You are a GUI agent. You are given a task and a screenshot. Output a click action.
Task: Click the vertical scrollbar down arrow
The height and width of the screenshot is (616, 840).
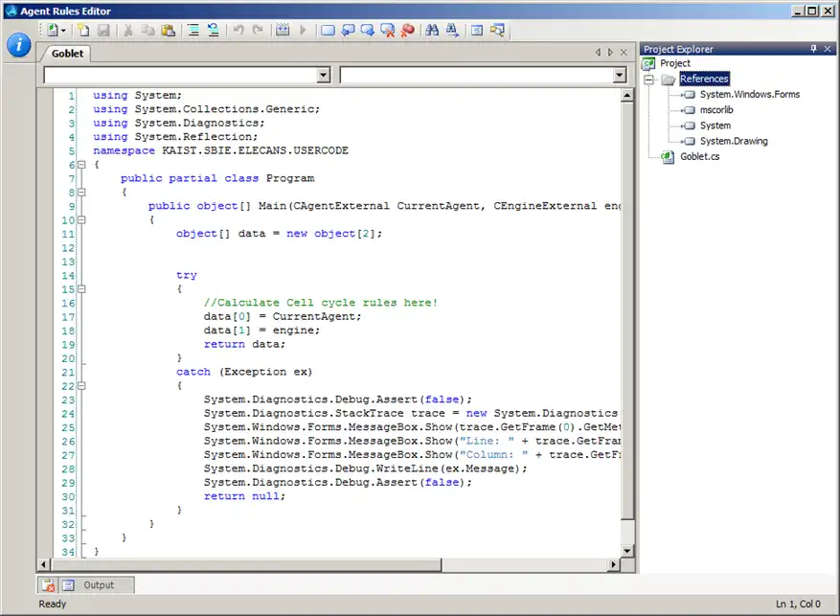pyautogui.click(x=626, y=551)
